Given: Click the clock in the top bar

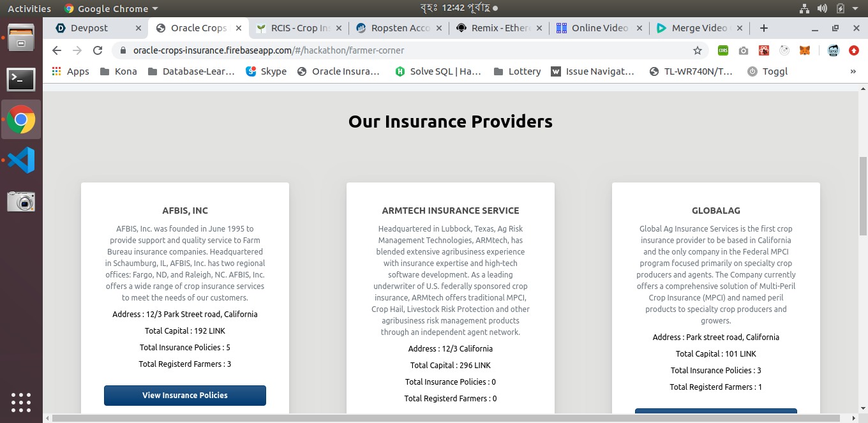Looking at the screenshot, I should click(456, 8).
